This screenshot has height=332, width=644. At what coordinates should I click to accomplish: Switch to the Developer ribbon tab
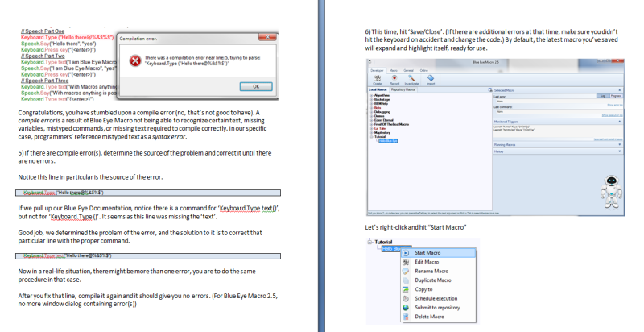tap(377, 71)
